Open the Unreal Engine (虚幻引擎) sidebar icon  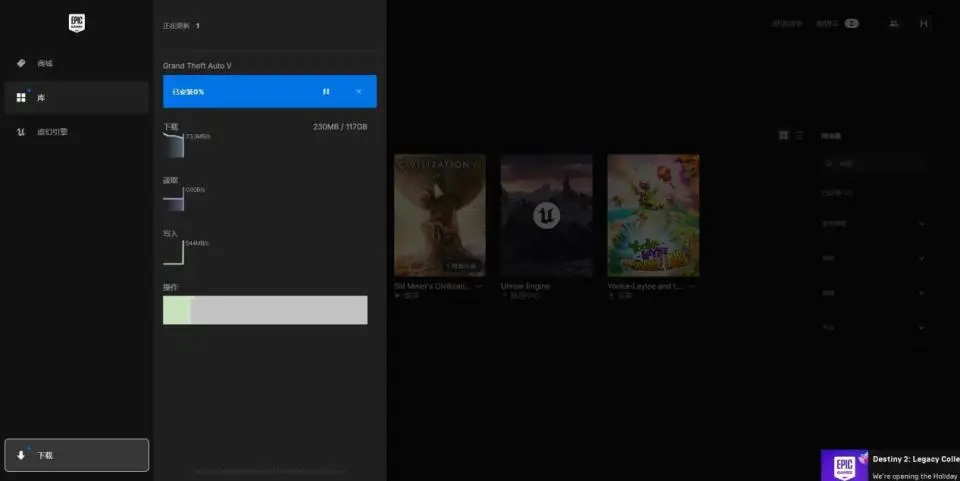tap(21, 132)
